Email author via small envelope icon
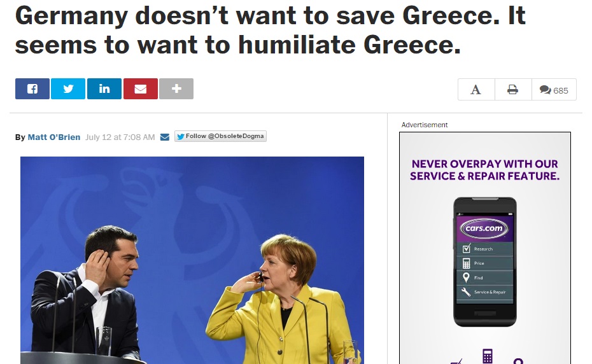This screenshot has height=364, width=592. (165, 137)
